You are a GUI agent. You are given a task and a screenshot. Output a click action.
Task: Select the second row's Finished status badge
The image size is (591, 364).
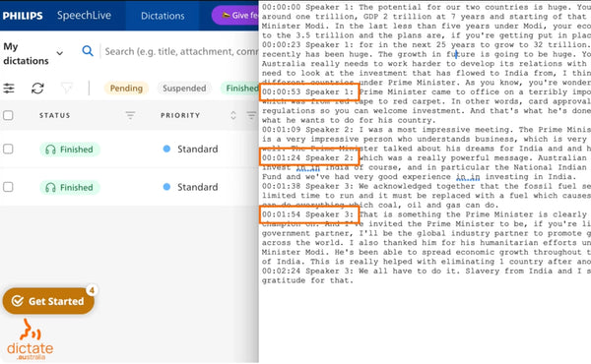pyautogui.click(x=70, y=188)
